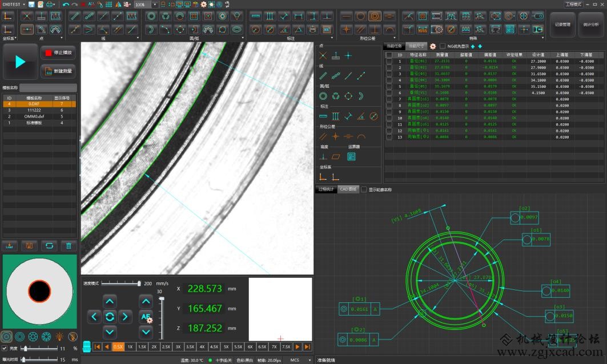This screenshot has width=607, height=364.
Task: Click the redo arrow in the top toolbar
Action: click(74, 5)
